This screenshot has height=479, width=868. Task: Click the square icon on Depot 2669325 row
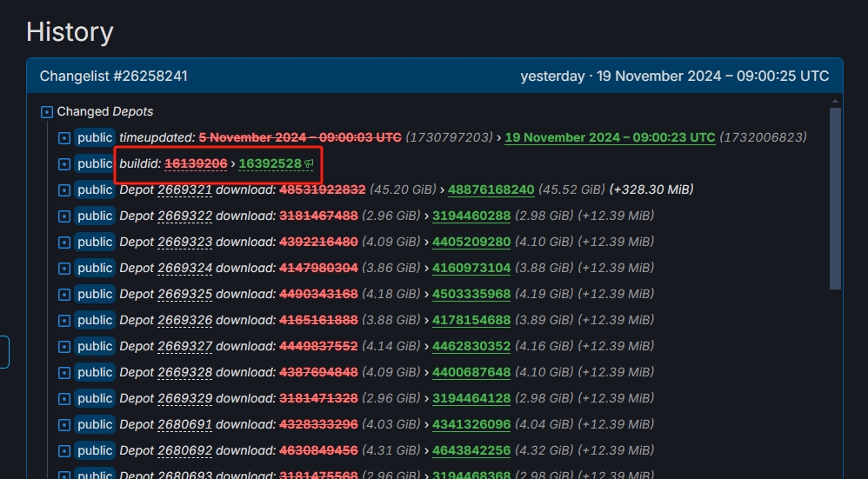(x=63, y=295)
